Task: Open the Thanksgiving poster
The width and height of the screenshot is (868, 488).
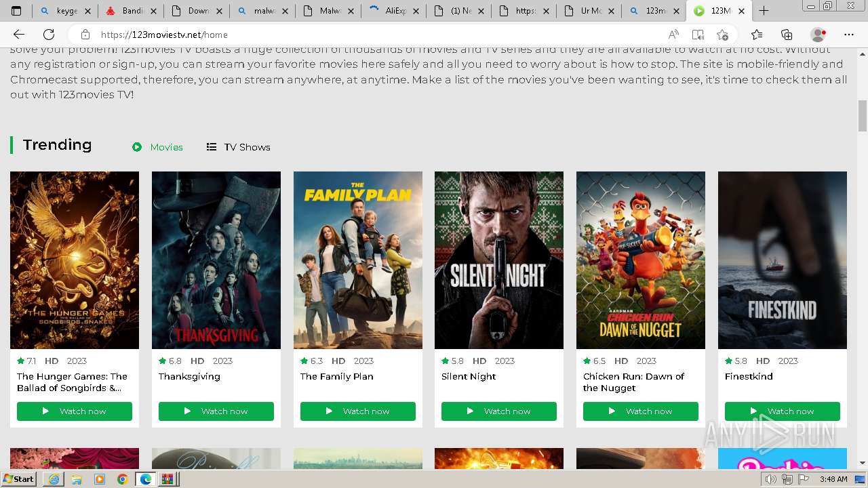Action: click(216, 260)
